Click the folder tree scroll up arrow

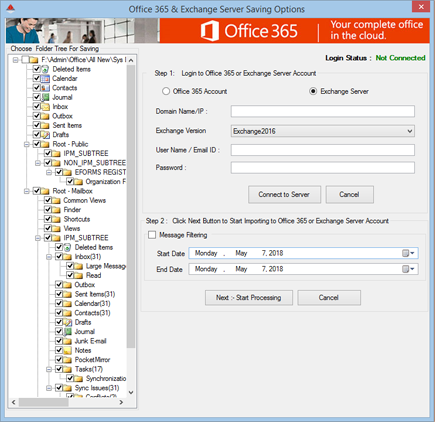[131, 60]
